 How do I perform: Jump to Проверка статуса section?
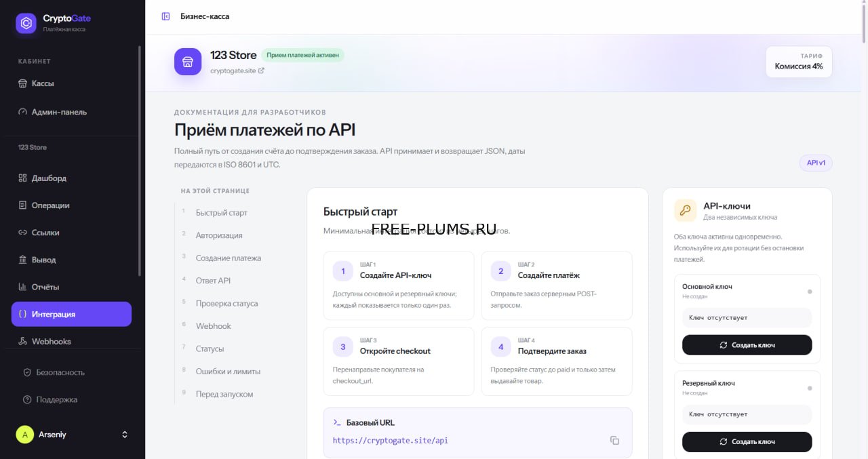pos(227,304)
